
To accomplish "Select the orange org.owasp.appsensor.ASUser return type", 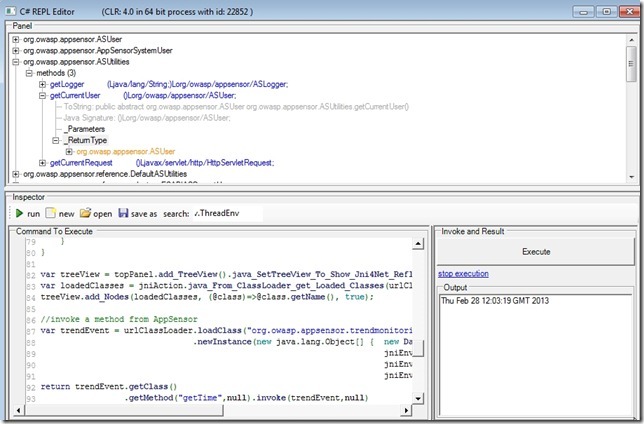I will (x=123, y=151).
